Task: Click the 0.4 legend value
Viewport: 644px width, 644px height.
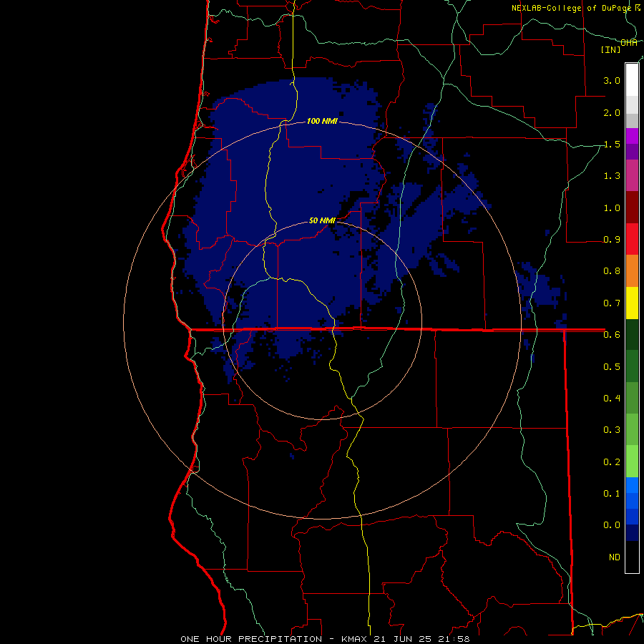Action: (x=612, y=398)
